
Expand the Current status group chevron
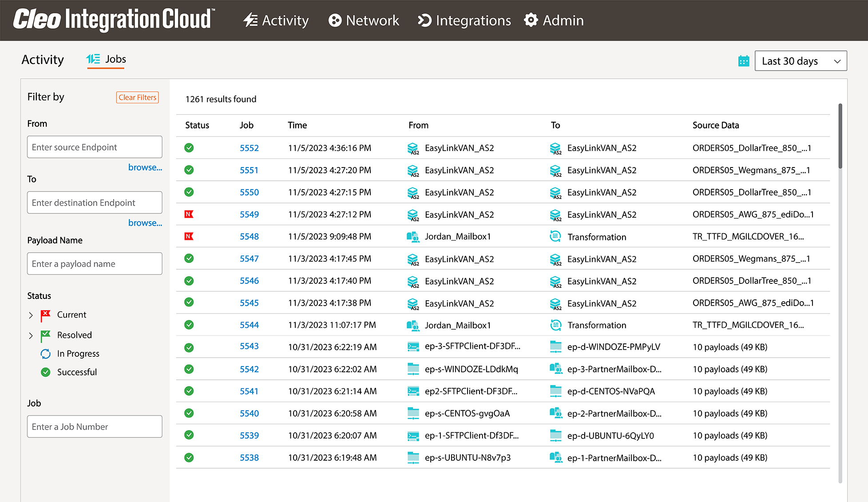[x=31, y=315]
